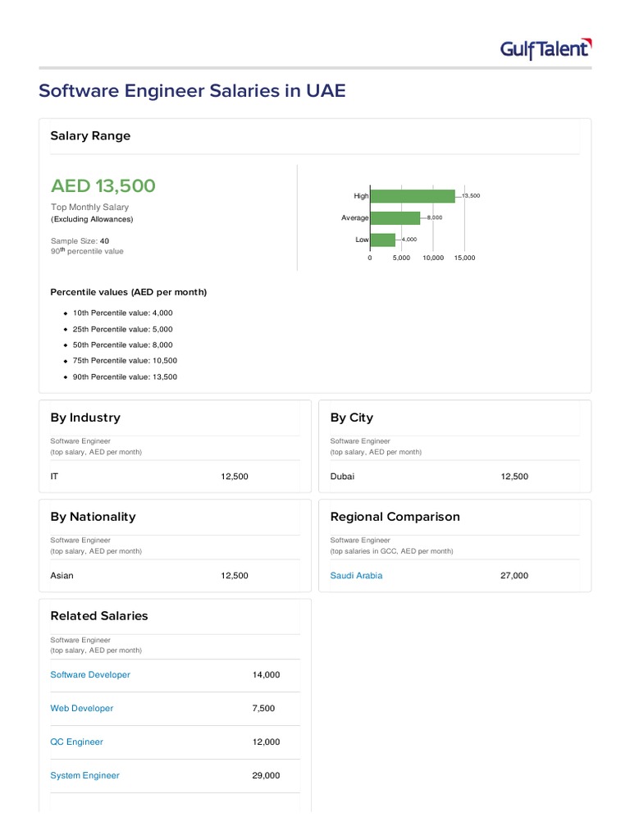Select the By Nationality section heading
The image size is (630, 840).
point(93,517)
